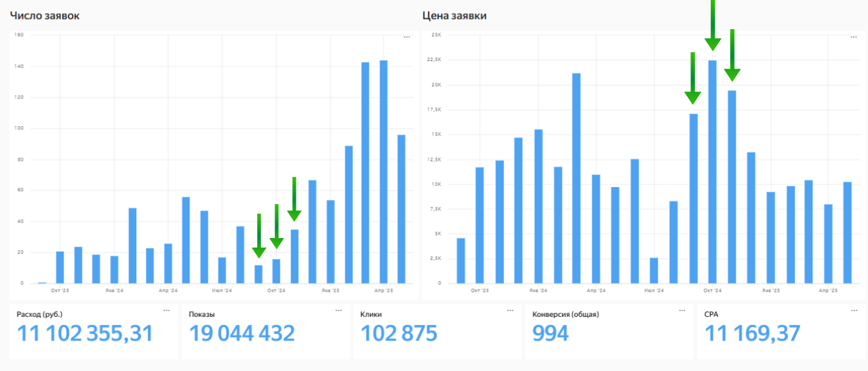Click axis label Апр '24 under Цена заявки

[x=596, y=290]
